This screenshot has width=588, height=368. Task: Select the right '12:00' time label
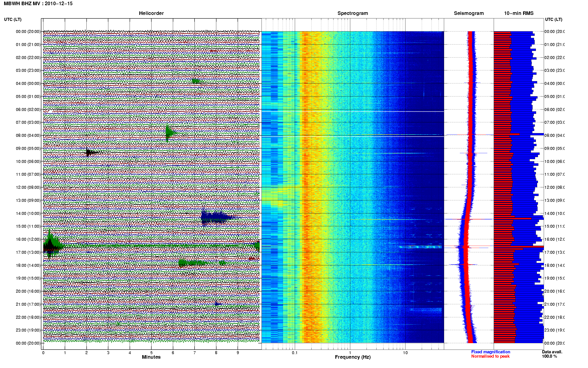(554, 187)
